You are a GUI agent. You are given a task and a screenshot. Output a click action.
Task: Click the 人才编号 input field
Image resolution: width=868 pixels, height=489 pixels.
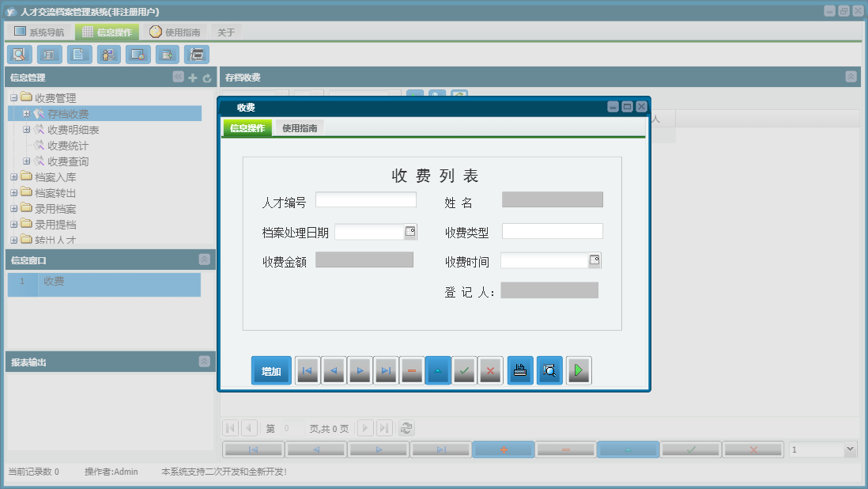[x=365, y=199]
